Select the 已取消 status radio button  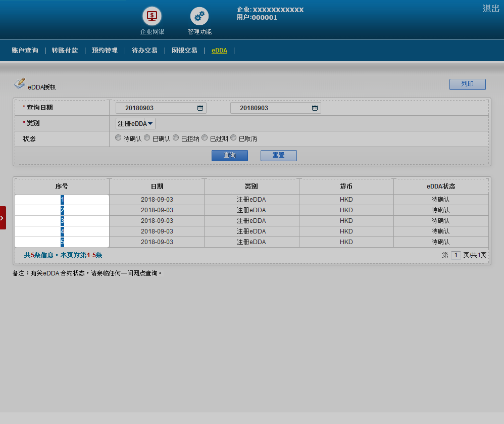pyautogui.click(x=234, y=138)
